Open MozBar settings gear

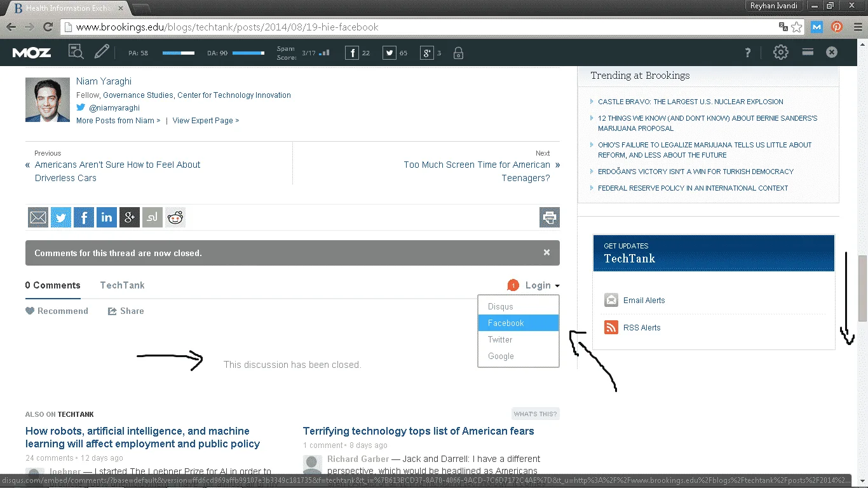780,52
